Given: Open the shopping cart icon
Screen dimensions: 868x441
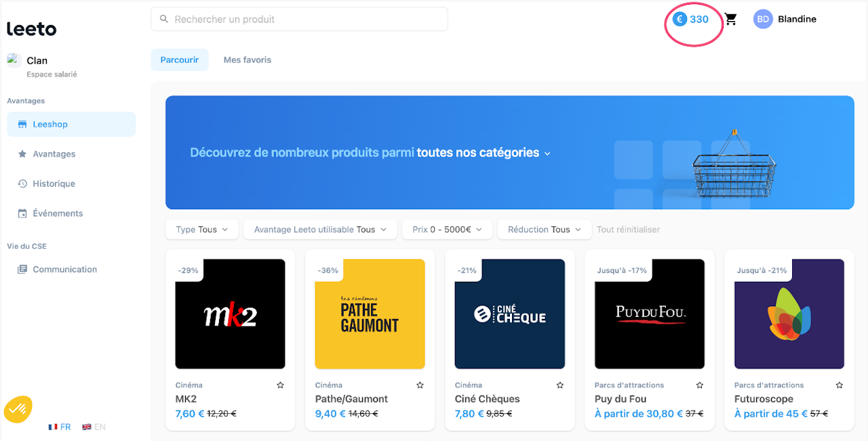Looking at the screenshot, I should [730, 19].
